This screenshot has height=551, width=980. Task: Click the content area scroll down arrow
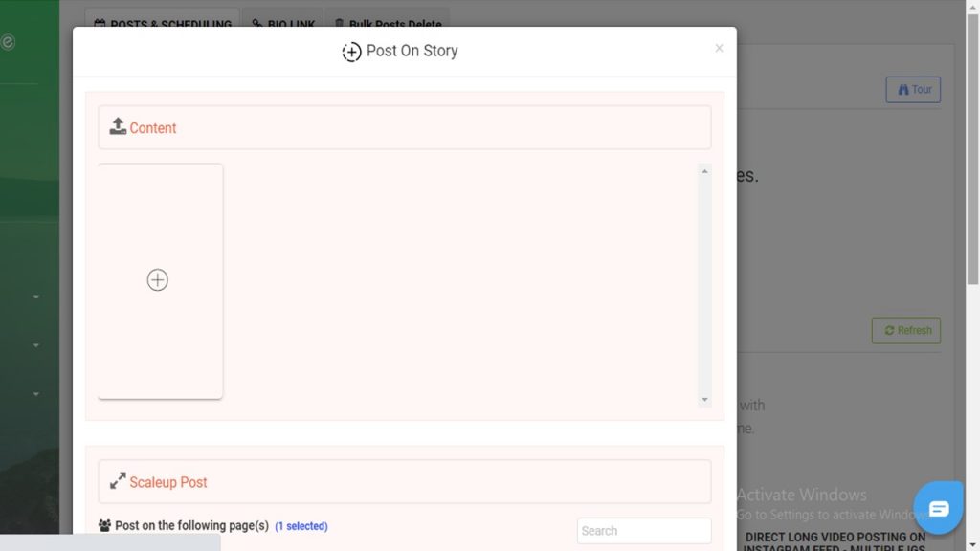(705, 400)
